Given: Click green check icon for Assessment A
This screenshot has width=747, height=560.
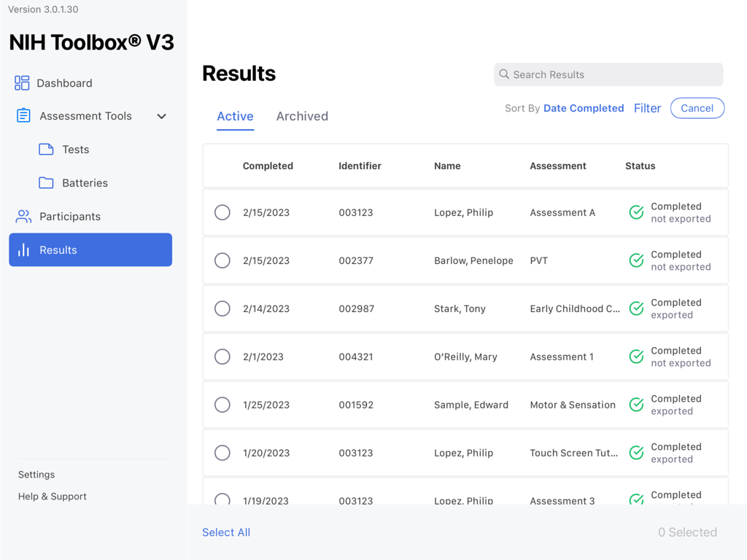Looking at the screenshot, I should 636,212.
